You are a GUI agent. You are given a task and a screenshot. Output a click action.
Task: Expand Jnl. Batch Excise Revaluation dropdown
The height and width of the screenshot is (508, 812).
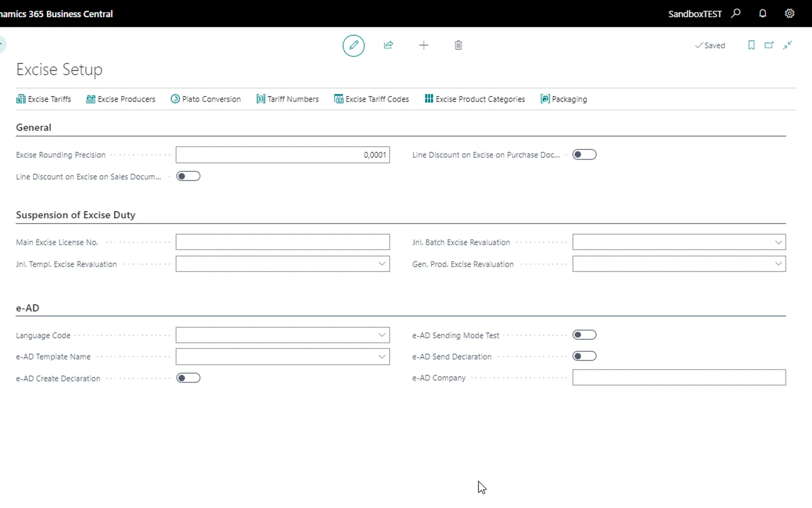pyautogui.click(x=778, y=242)
